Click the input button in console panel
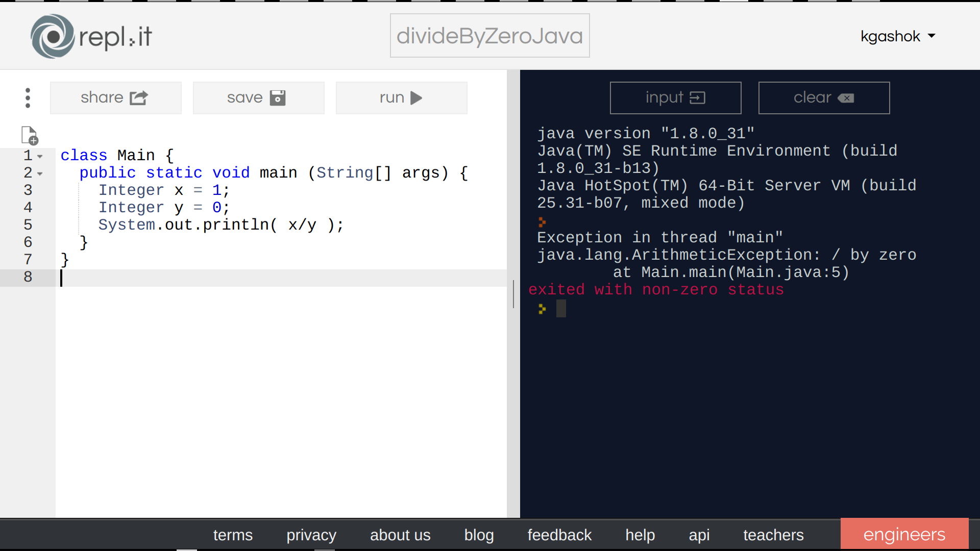This screenshot has width=980, height=551. click(675, 97)
